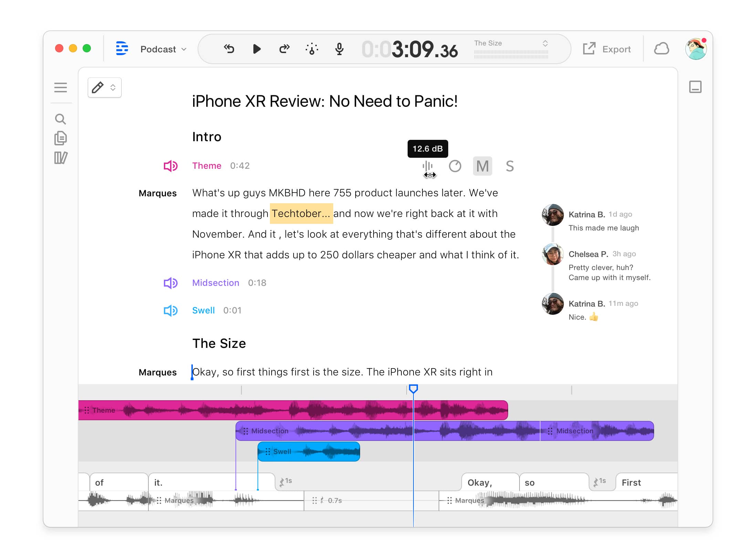Start recording with the microphone icon
The image size is (756, 558).
(x=339, y=49)
